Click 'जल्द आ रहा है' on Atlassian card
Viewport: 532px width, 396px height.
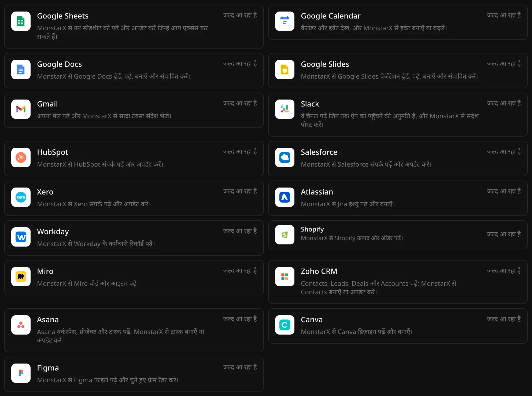pyautogui.click(x=504, y=192)
